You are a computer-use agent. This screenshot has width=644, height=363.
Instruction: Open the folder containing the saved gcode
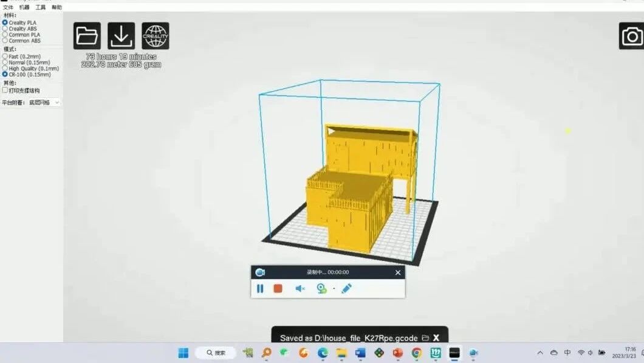pyautogui.click(x=425, y=338)
